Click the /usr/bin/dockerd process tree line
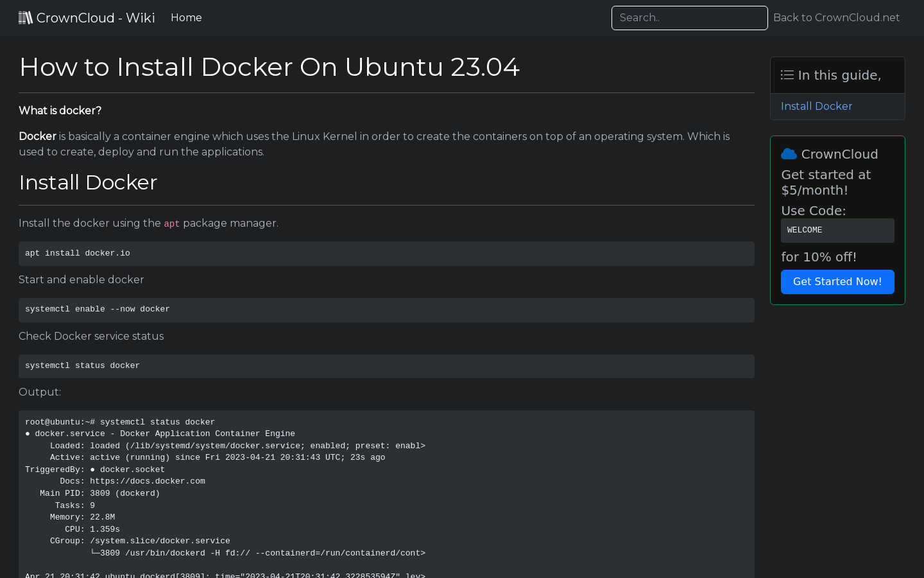This screenshot has width=924, height=578. (x=257, y=554)
